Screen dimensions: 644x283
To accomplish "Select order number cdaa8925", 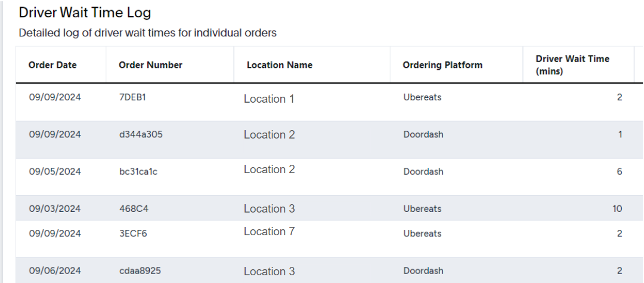I will 140,270.
